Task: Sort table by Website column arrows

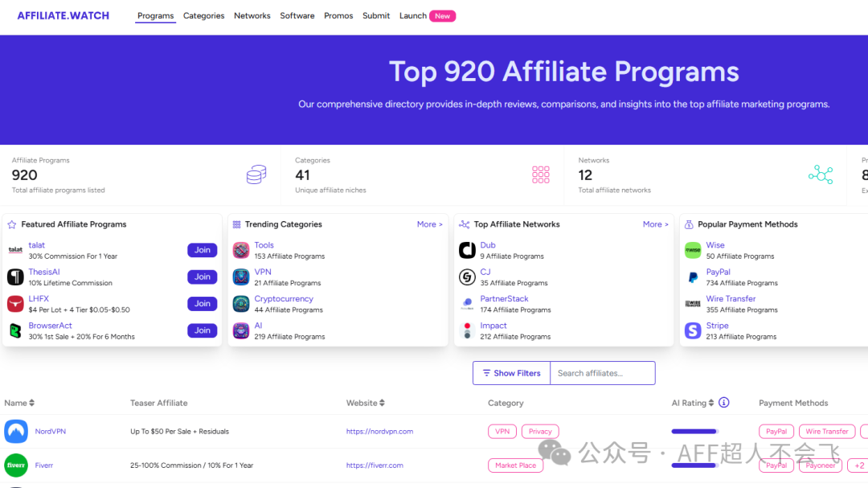Action: [x=382, y=404]
